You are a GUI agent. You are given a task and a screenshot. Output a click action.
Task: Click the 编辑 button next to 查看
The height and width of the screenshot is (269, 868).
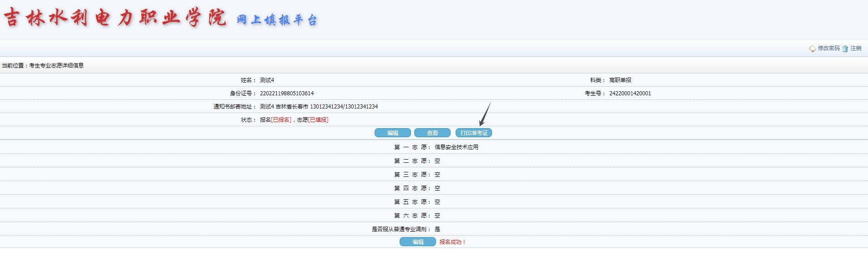click(x=392, y=133)
